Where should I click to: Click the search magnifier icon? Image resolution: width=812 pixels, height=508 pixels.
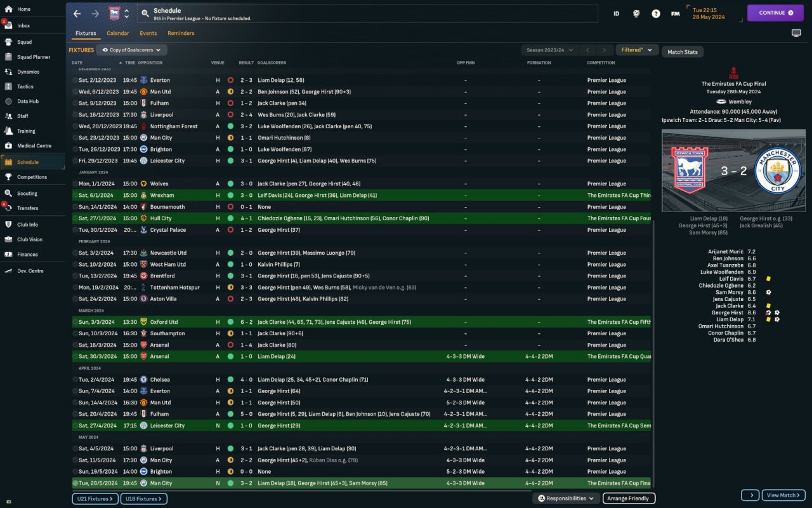tap(145, 13)
